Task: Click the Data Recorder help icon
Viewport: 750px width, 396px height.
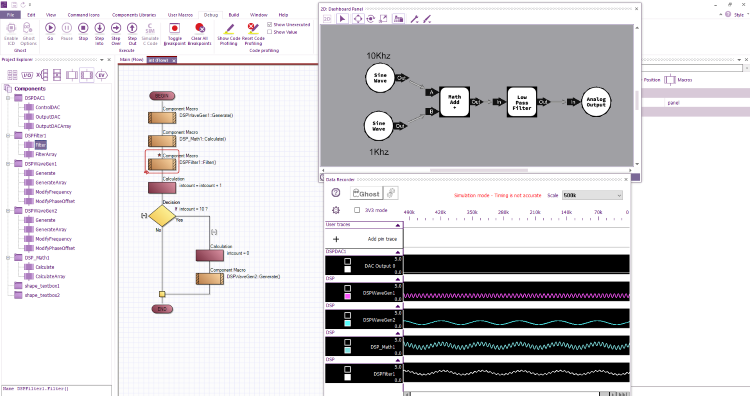Action: click(336, 193)
